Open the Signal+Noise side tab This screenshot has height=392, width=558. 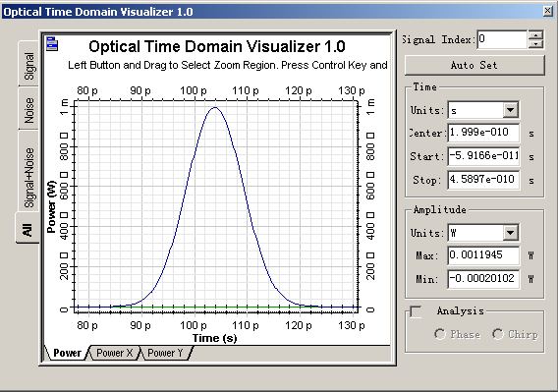click(28, 172)
